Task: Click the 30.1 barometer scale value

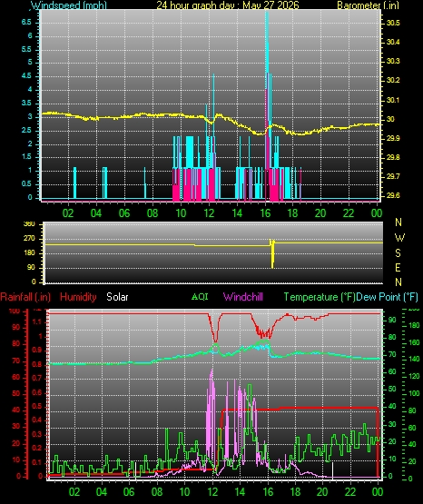Action: pos(393,100)
